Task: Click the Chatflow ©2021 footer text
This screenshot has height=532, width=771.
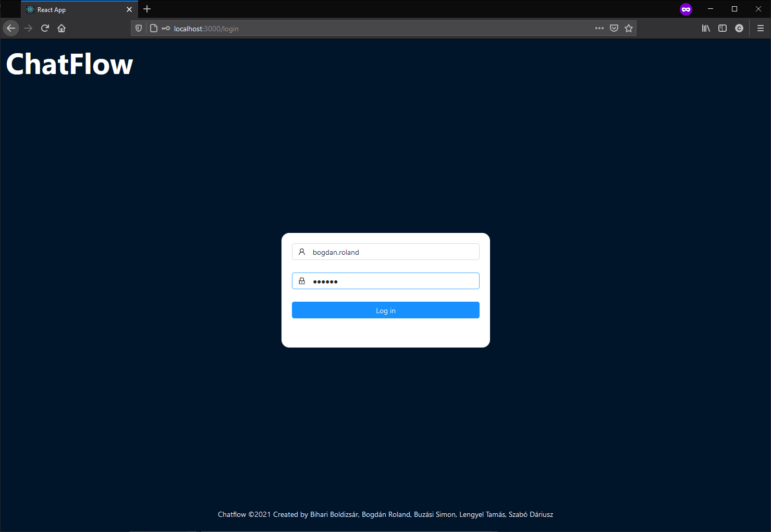Action: pyautogui.click(x=385, y=514)
